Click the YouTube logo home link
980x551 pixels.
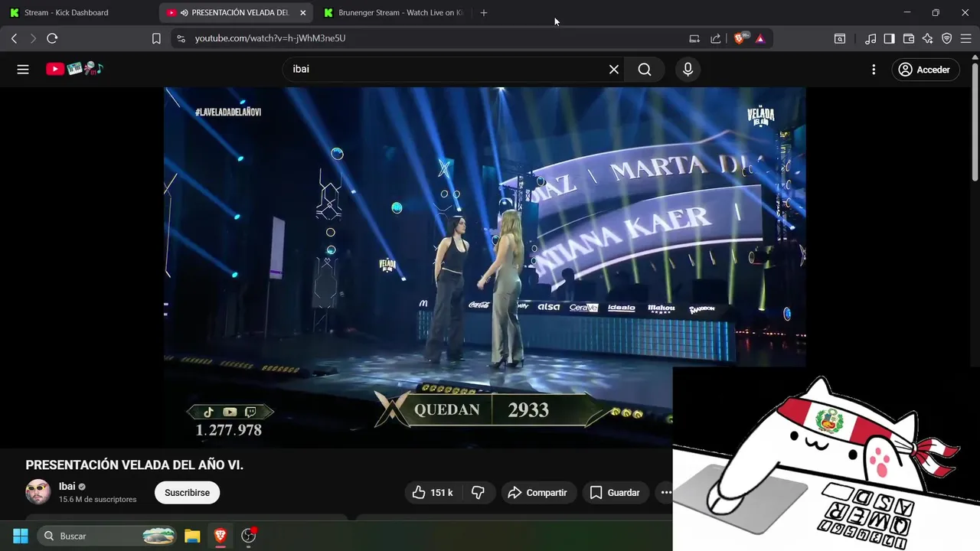pyautogui.click(x=74, y=69)
